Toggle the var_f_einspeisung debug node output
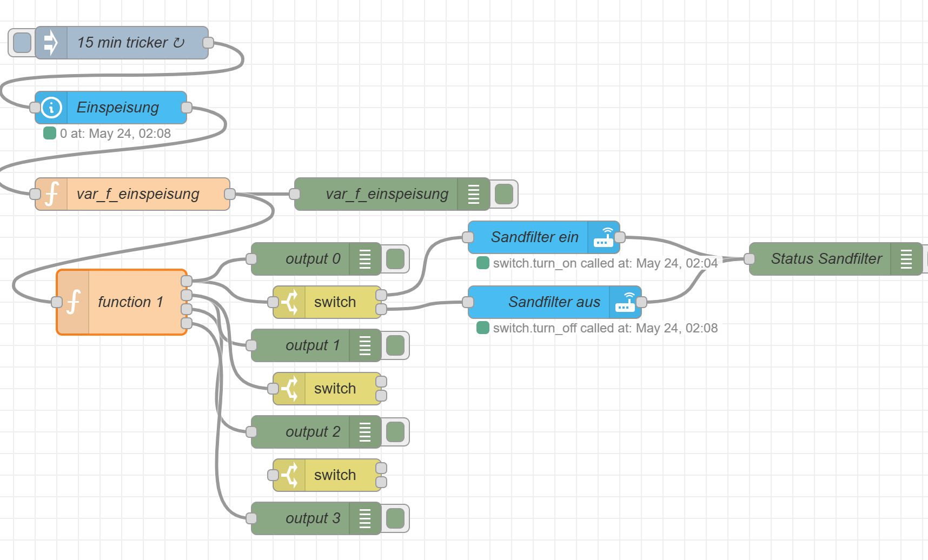 coord(504,194)
